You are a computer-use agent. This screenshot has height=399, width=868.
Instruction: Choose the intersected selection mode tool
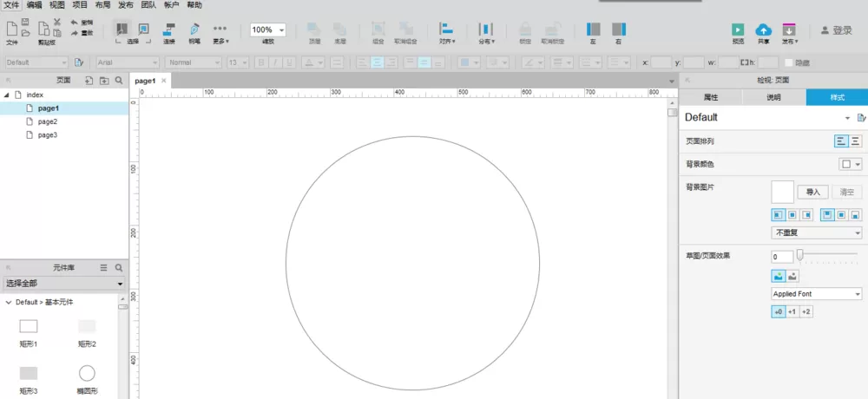[x=122, y=29]
